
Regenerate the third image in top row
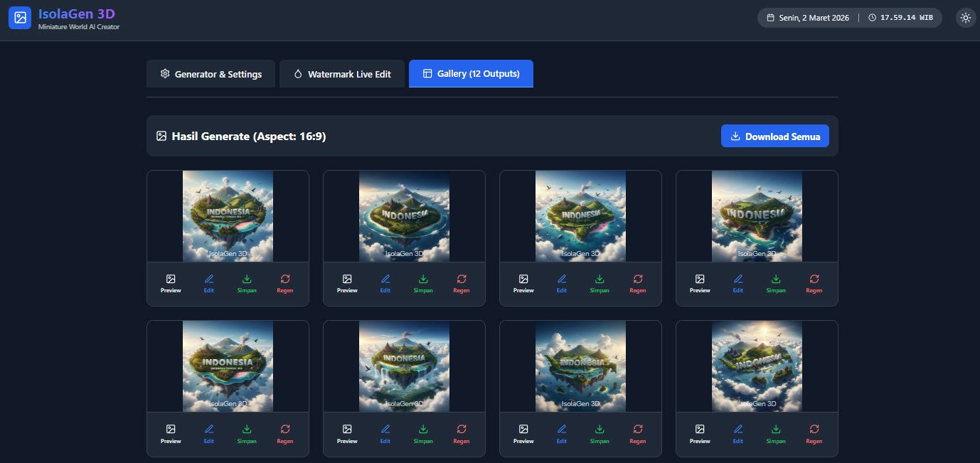pos(638,284)
